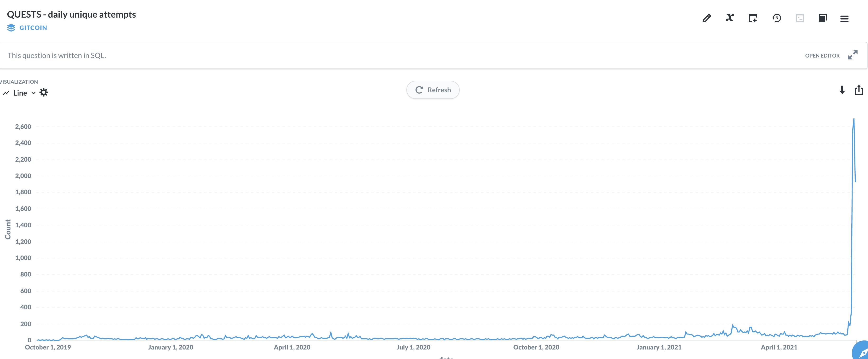Click the Refresh button
This screenshot has width=868, height=359.
tap(433, 90)
